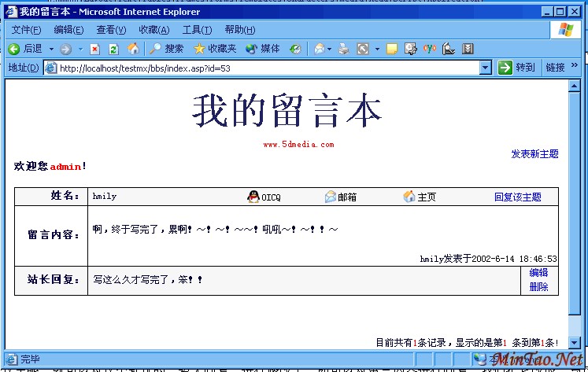The width and height of the screenshot is (588, 372).
Task: Open the 文件(F) menu
Action: [x=26, y=30]
